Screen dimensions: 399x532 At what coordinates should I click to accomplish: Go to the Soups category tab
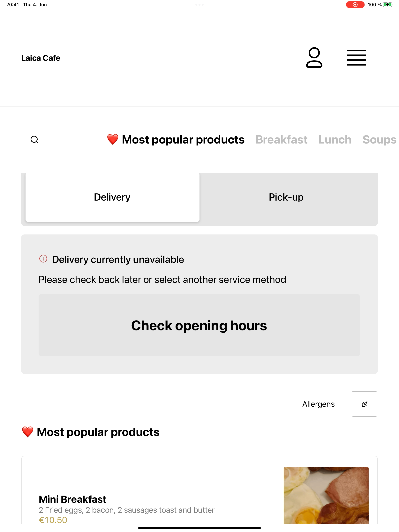click(380, 140)
